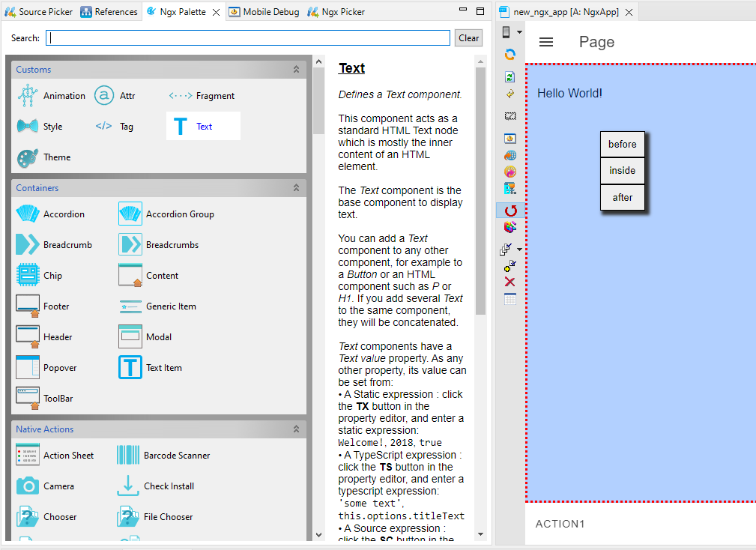This screenshot has width=756, height=550.
Task: Collapse the Native Actions section
Action: (x=296, y=429)
